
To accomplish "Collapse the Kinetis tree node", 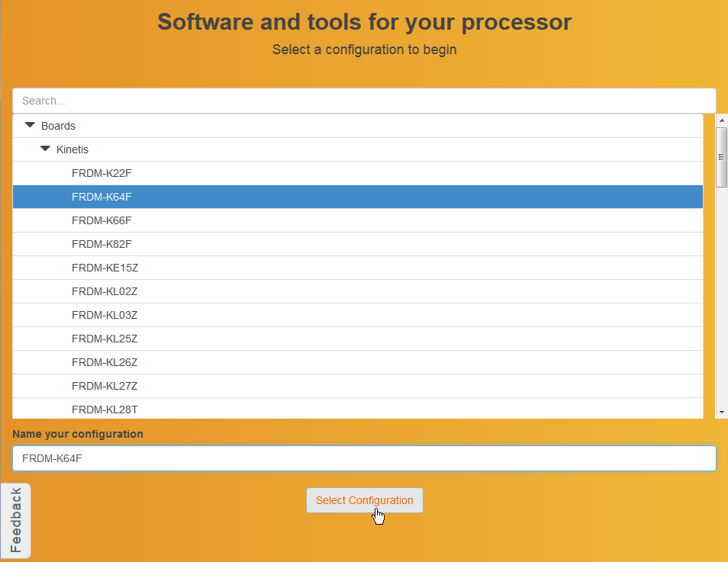I will (x=46, y=149).
